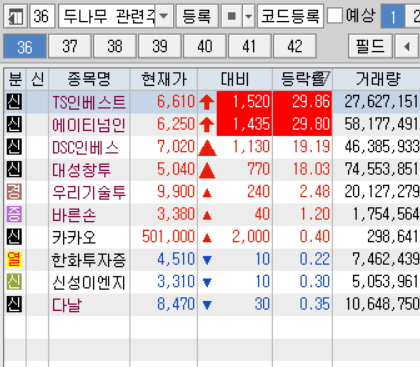
Task: Click the upper-limit arrow in 에이티넘인 row
Action: pos(207,125)
